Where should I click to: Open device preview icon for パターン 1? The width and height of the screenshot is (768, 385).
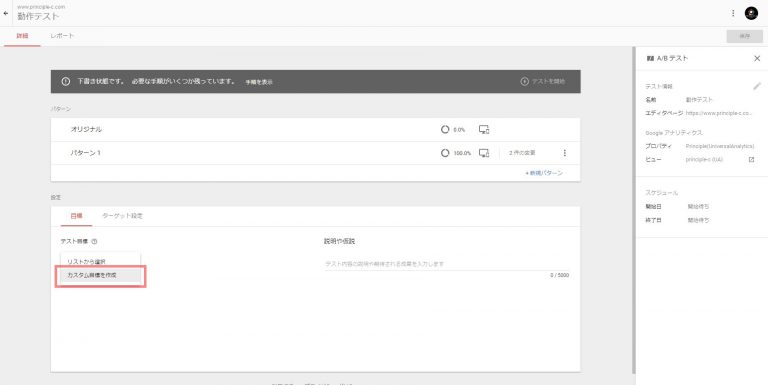point(484,153)
